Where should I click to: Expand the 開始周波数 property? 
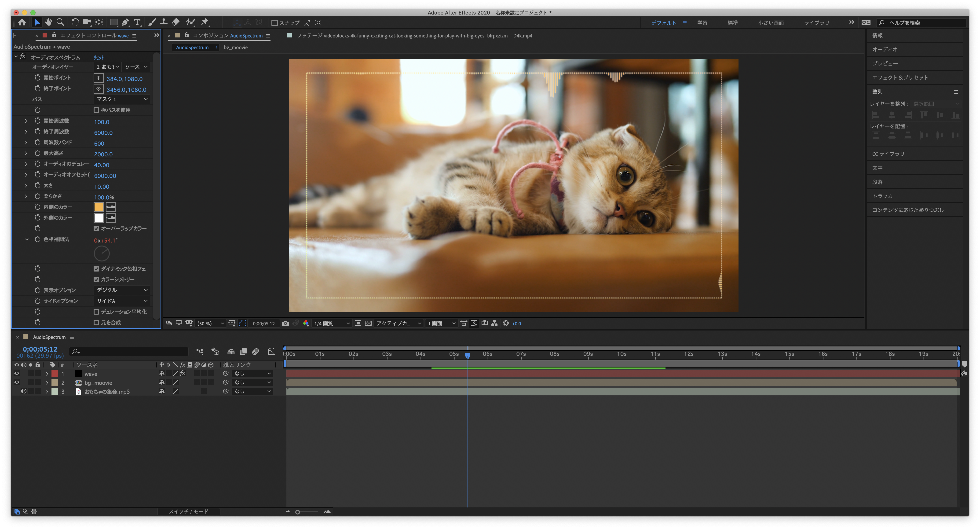coord(26,121)
